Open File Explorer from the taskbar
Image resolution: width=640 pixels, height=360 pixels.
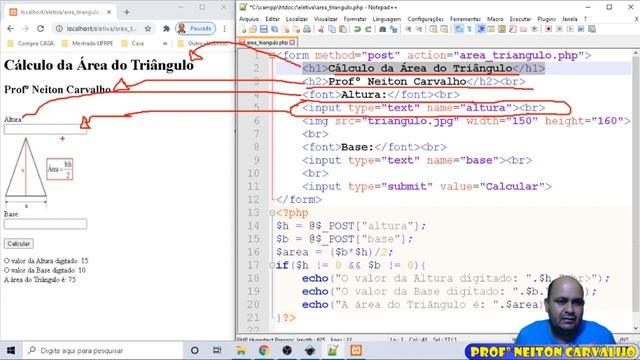[x=241, y=351]
